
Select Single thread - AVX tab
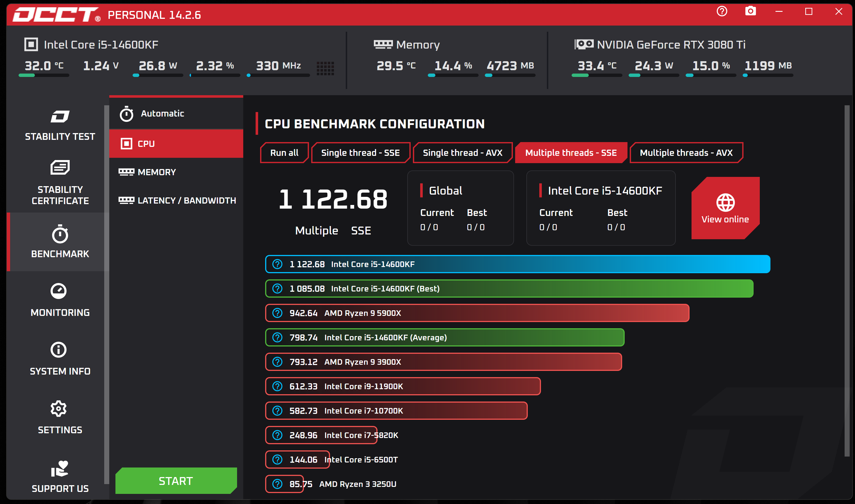[462, 153]
